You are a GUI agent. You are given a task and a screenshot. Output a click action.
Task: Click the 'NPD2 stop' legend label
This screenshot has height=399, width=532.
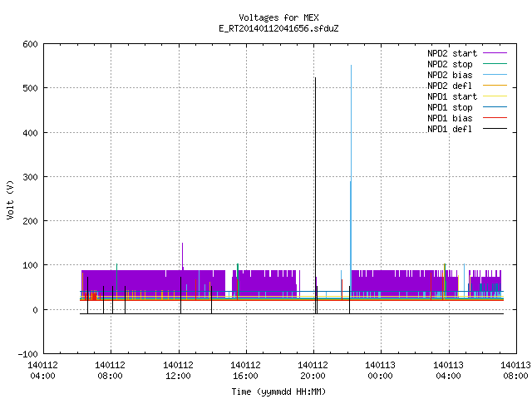tap(450, 64)
